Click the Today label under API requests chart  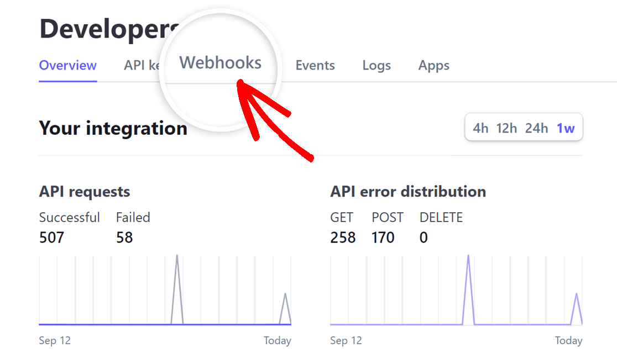tap(278, 341)
